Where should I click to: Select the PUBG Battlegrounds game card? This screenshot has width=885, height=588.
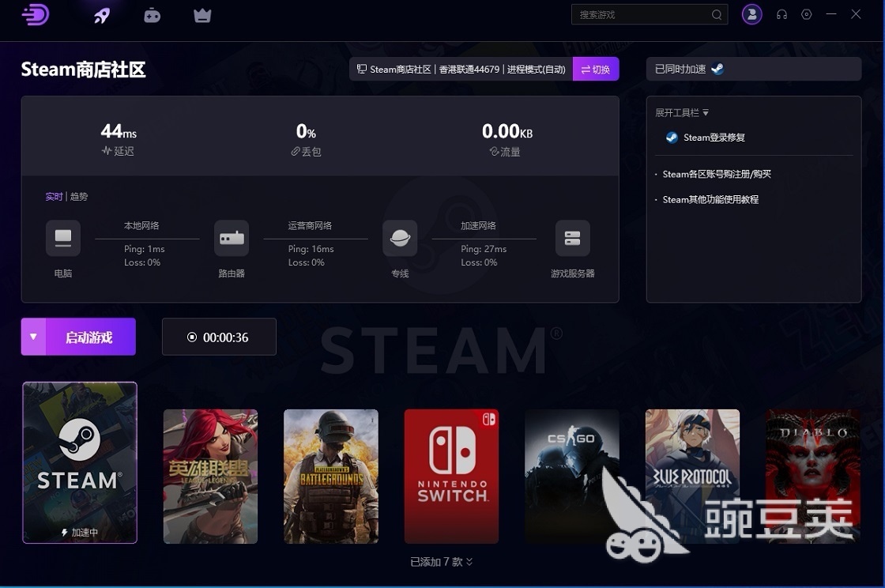tap(331, 477)
